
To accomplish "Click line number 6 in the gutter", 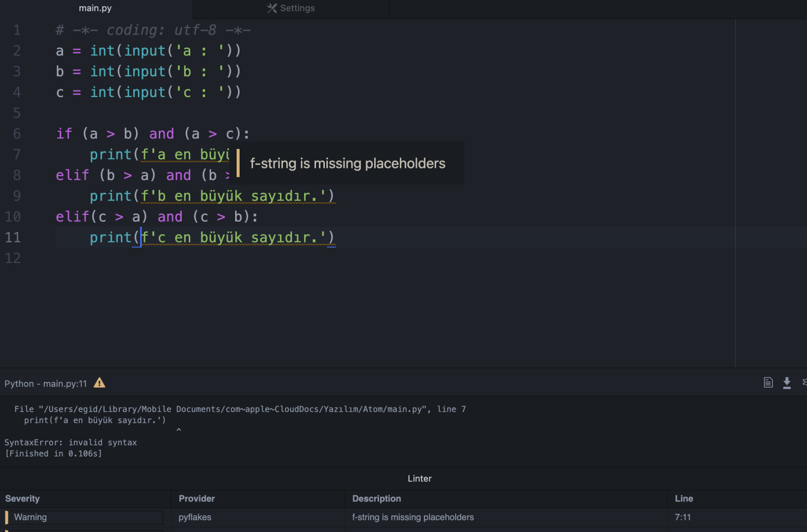I will pos(17,134).
